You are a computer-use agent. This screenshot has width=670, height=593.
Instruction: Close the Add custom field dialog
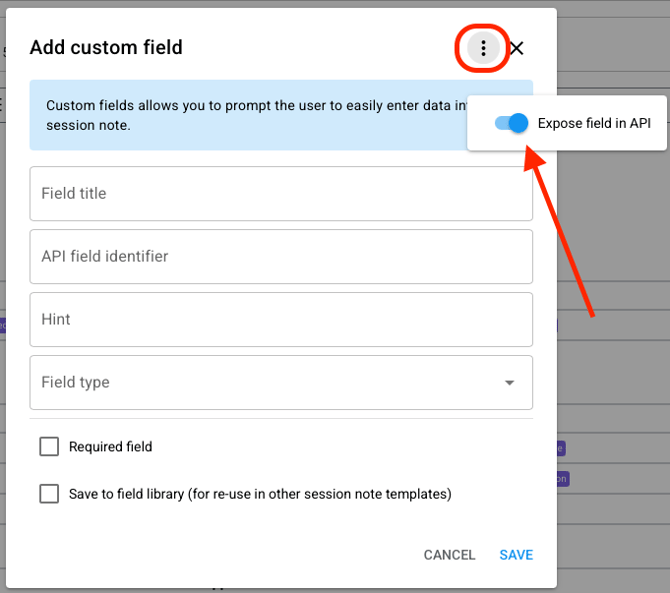pos(517,48)
